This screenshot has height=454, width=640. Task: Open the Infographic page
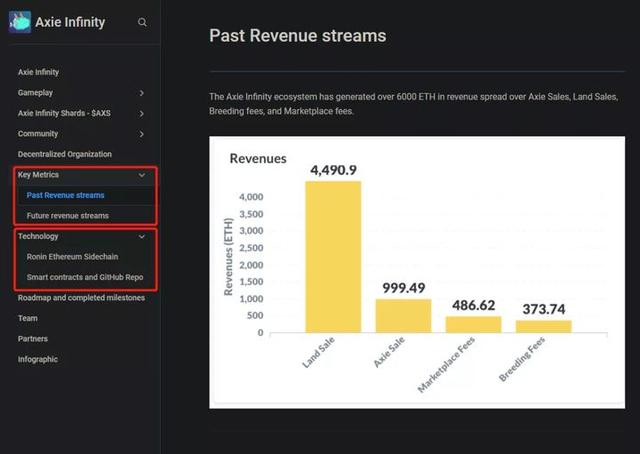(x=38, y=359)
